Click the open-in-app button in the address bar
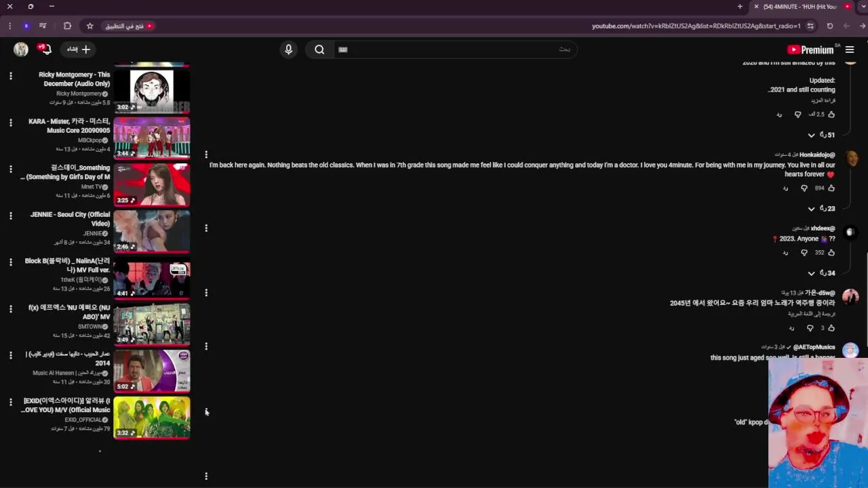This screenshot has height=488, width=868. tap(129, 26)
